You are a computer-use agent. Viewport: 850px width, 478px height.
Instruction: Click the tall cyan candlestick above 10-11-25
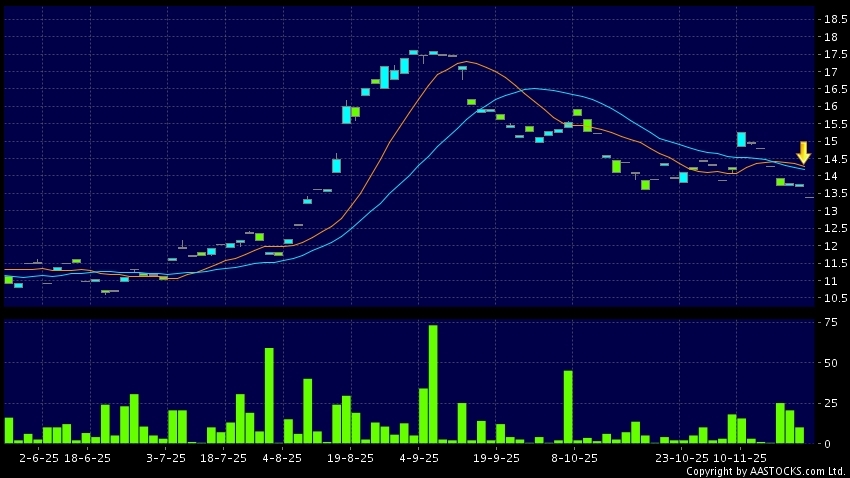click(x=741, y=139)
